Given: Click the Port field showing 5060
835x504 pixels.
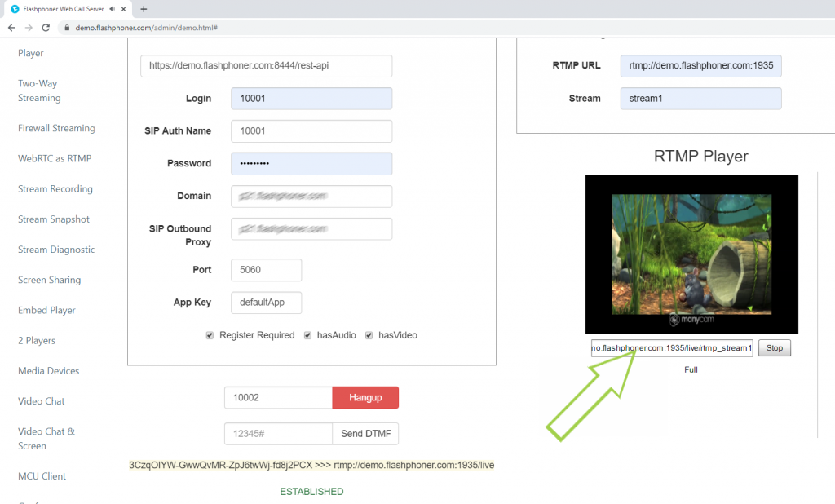Looking at the screenshot, I should [267, 270].
